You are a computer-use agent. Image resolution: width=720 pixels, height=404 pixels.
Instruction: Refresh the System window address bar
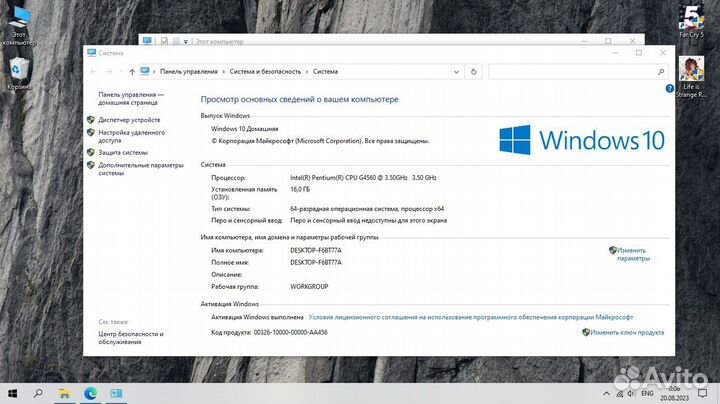pos(473,72)
